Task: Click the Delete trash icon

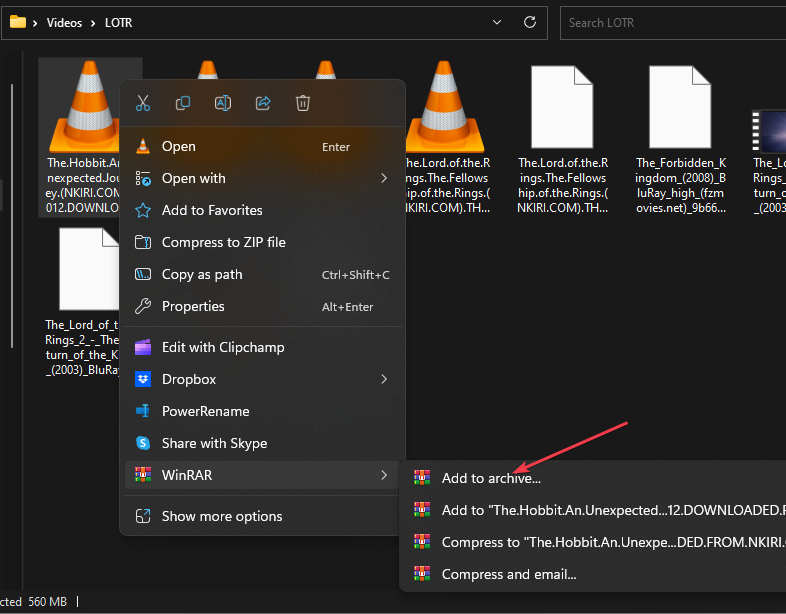Action: (303, 103)
